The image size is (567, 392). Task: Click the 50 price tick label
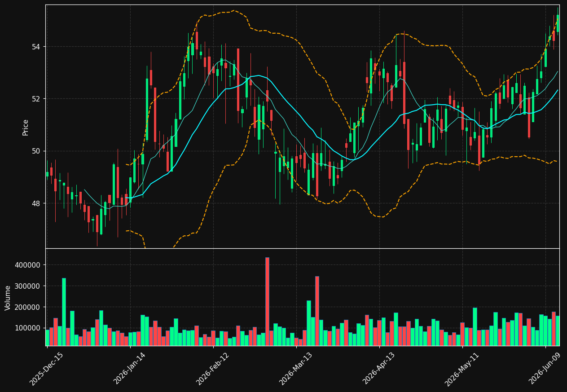coord(36,151)
